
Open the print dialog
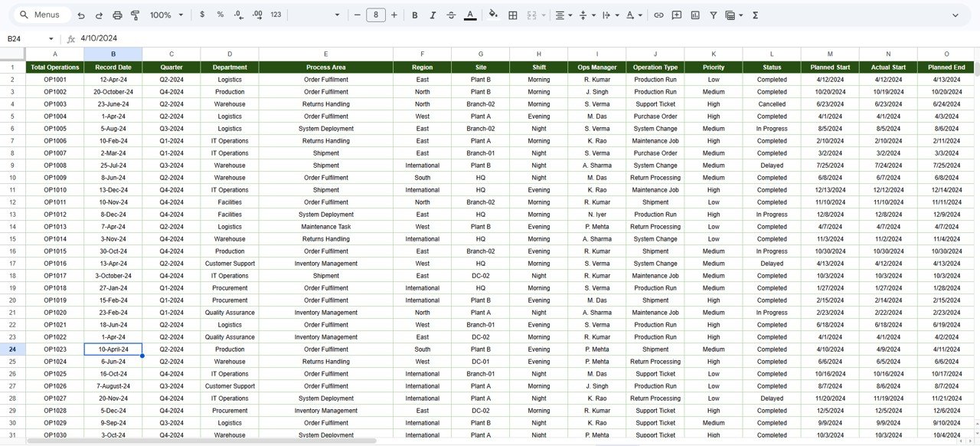click(116, 15)
